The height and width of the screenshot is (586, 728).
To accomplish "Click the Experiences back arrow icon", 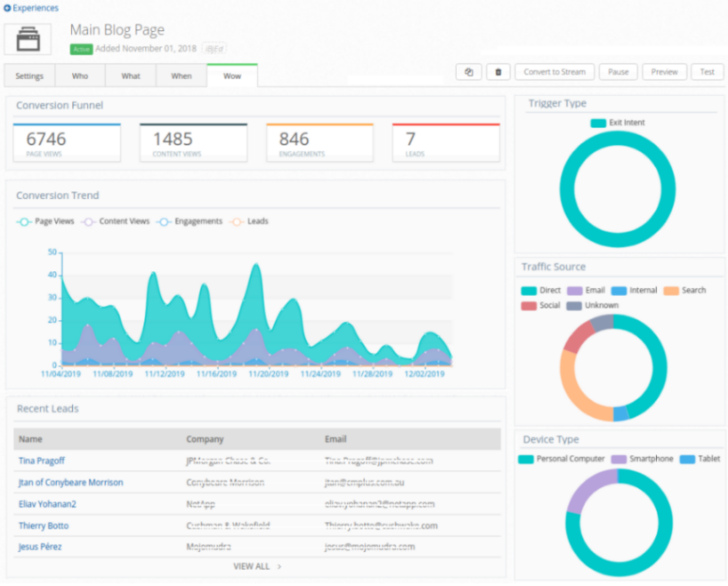I will point(7,8).
